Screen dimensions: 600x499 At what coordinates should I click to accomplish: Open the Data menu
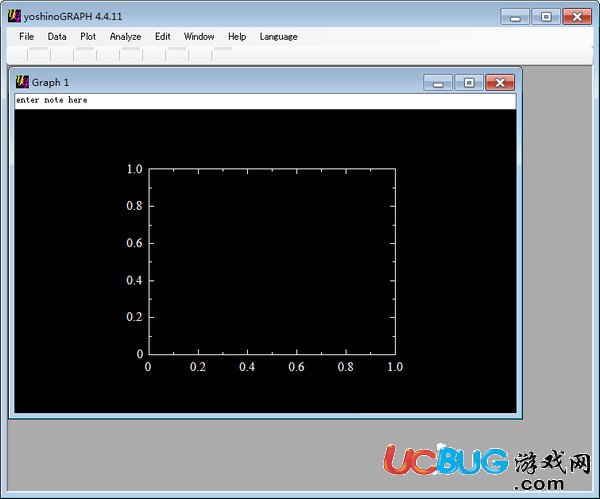click(x=57, y=37)
